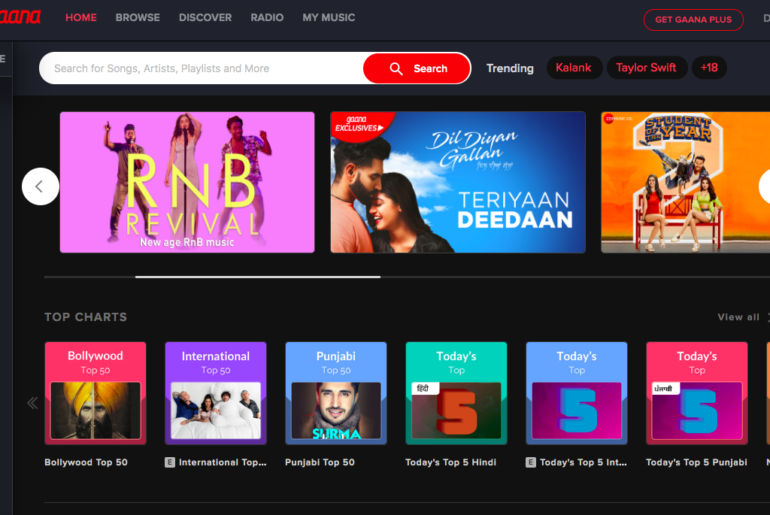This screenshot has width=770, height=515.
Task: Click the previous banner arrow
Action: coord(40,187)
